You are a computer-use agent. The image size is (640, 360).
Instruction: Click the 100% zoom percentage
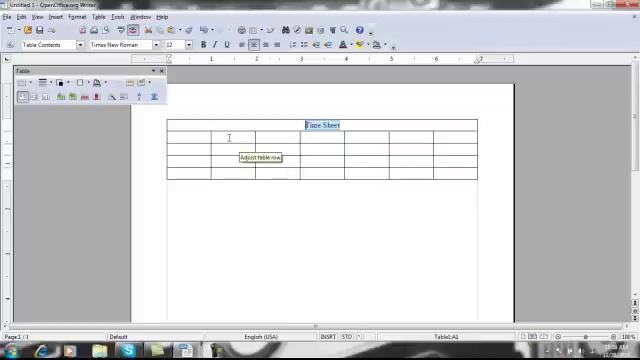628,337
